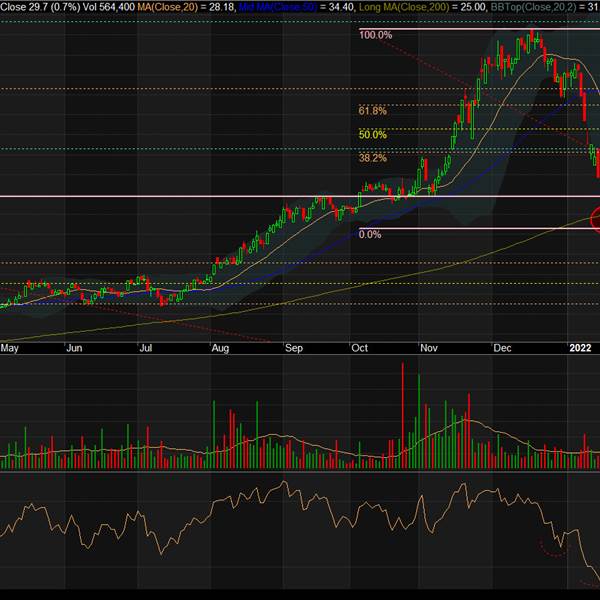Click the 'Jul' date axis label
600x600 pixels.
tap(145, 348)
